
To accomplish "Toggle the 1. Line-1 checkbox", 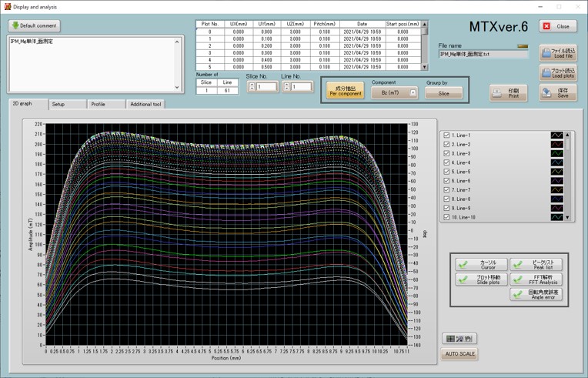I will click(x=446, y=135).
